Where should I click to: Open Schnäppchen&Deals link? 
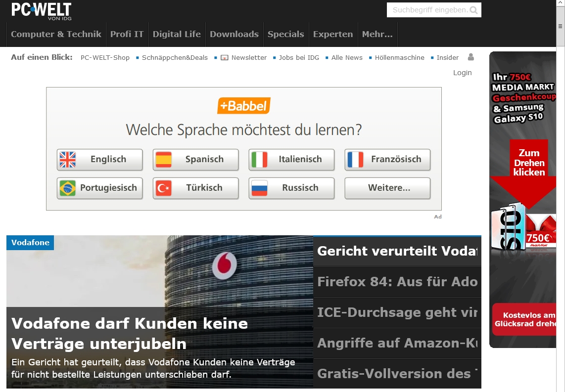click(175, 58)
